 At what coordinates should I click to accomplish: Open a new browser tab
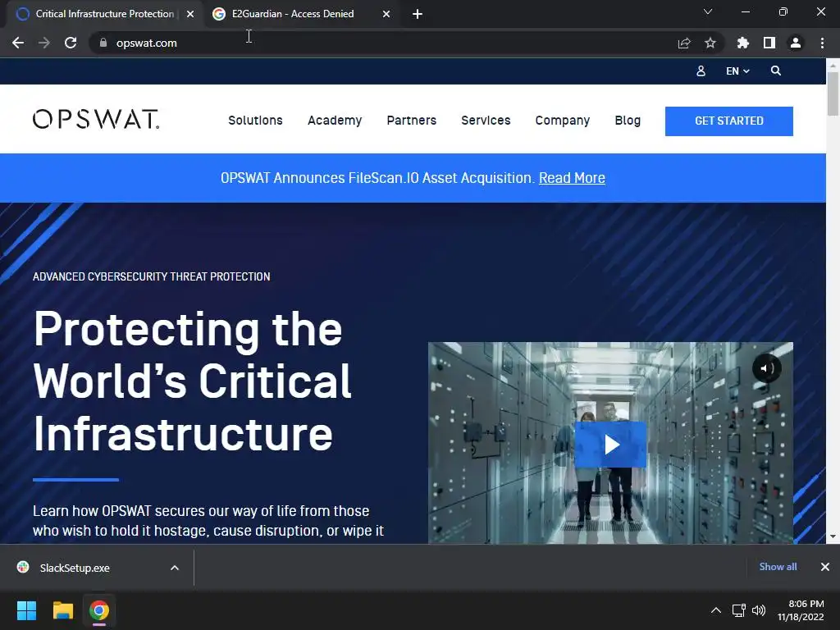418,14
